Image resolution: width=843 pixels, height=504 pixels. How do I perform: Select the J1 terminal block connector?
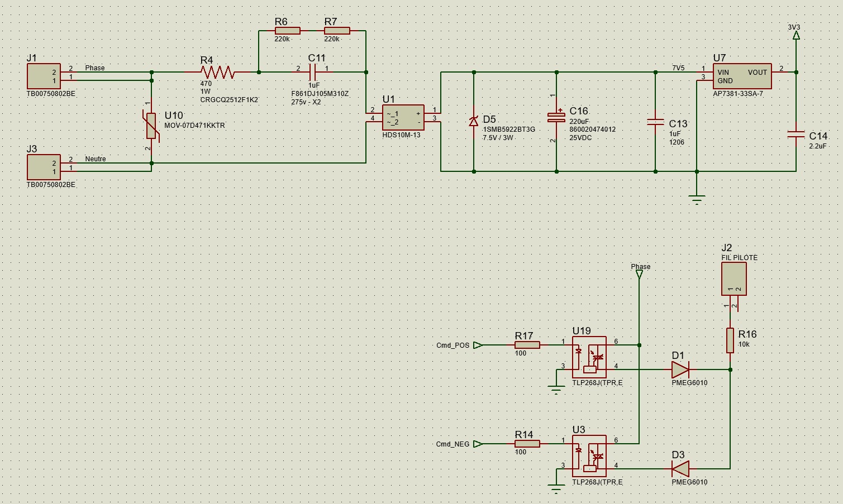(x=44, y=76)
